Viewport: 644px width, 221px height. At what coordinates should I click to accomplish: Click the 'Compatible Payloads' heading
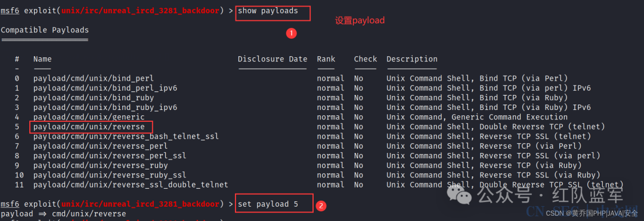tap(45, 30)
